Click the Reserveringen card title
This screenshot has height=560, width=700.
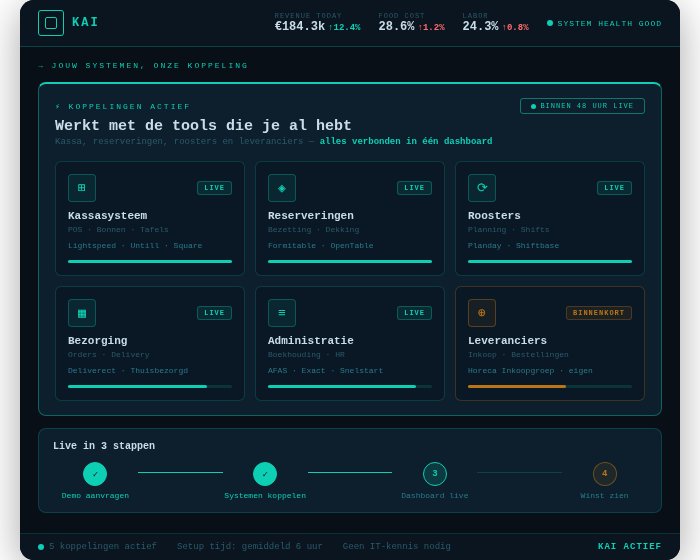[x=311, y=216]
